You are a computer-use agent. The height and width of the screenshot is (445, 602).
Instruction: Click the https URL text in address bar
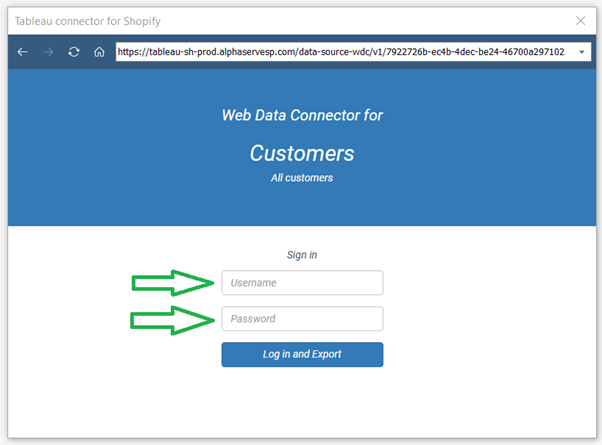341,52
